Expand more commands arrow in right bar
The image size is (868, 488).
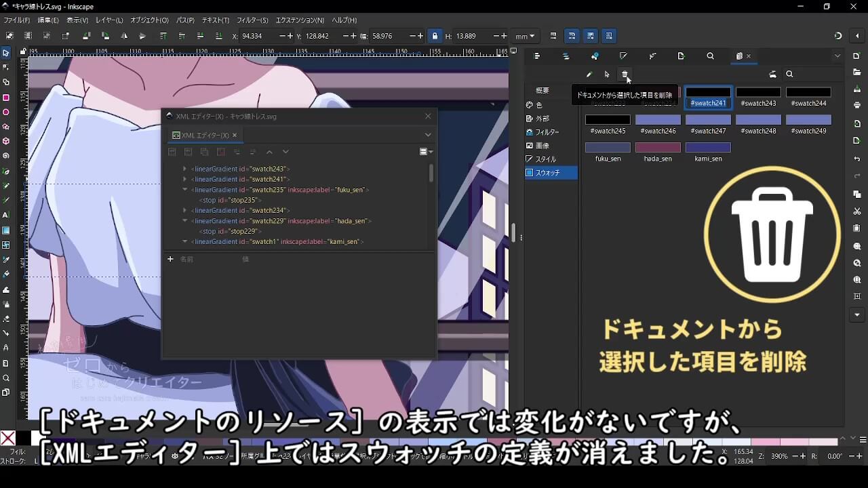click(x=857, y=314)
